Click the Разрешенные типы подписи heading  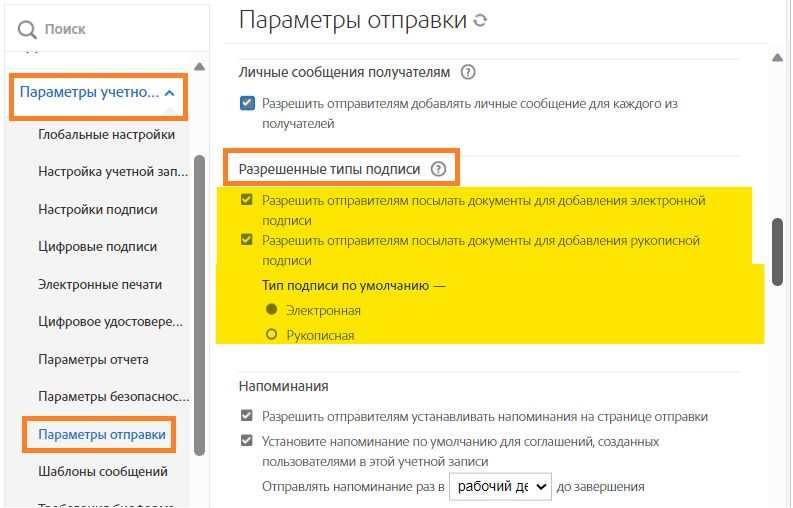(x=329, y=169)
